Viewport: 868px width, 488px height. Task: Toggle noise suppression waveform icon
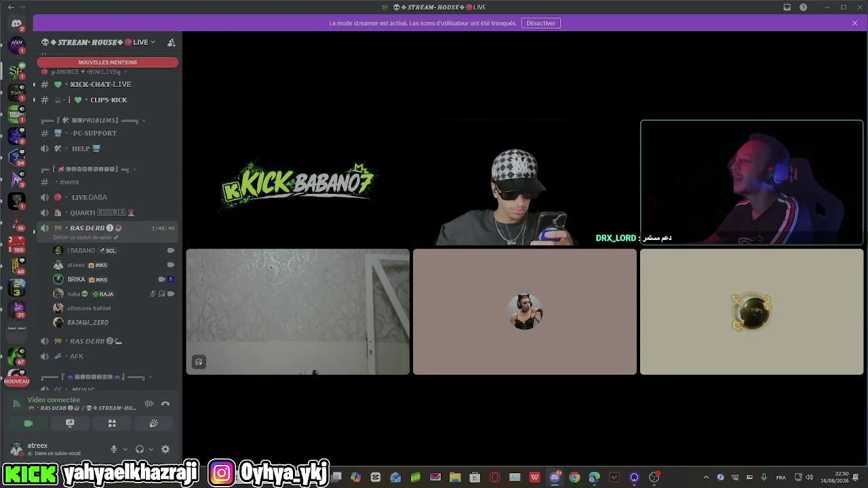[149, 404]
